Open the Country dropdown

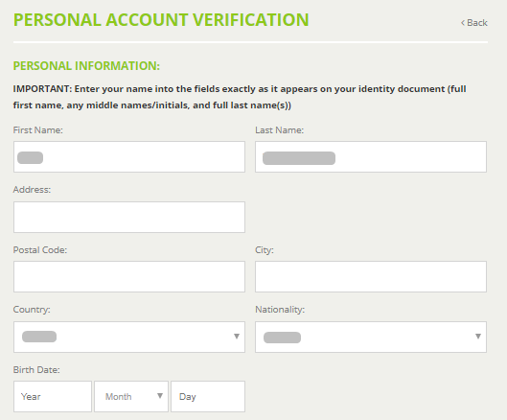129,337
